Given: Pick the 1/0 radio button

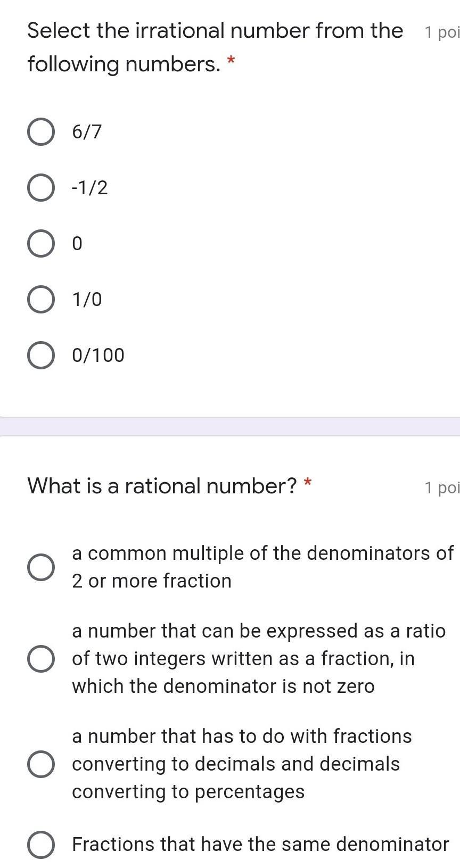Looking at the screenshot, I should pyautogui.click(x=40, y=300).
